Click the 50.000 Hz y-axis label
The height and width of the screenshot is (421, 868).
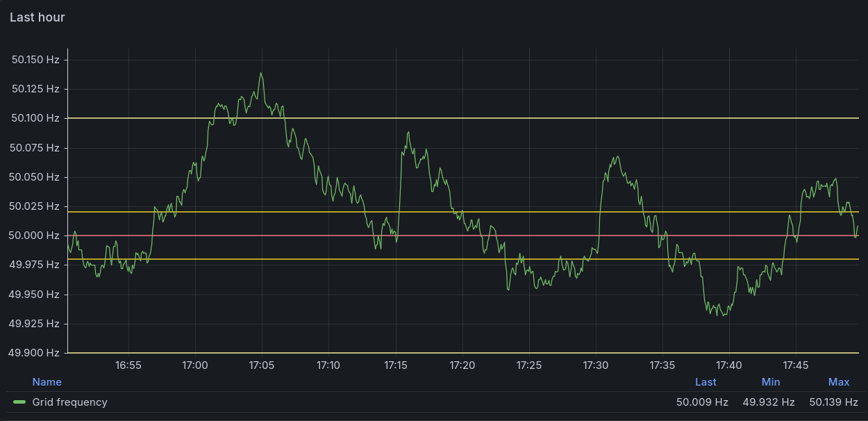click(x=35, y=236)
